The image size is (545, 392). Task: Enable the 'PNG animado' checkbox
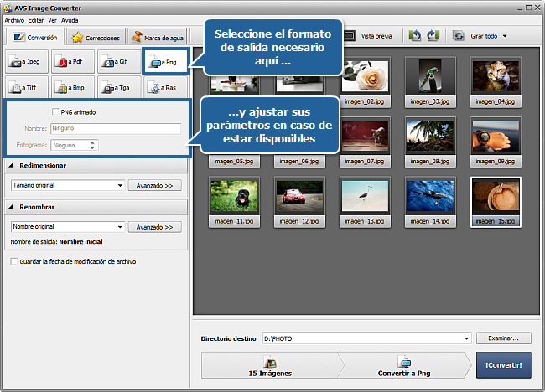coord(55,112)
